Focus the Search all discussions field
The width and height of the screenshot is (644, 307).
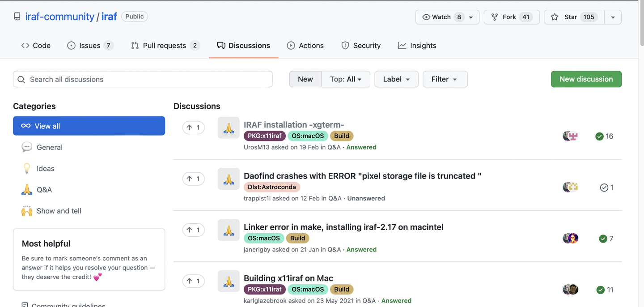click(x=143, y=79)
